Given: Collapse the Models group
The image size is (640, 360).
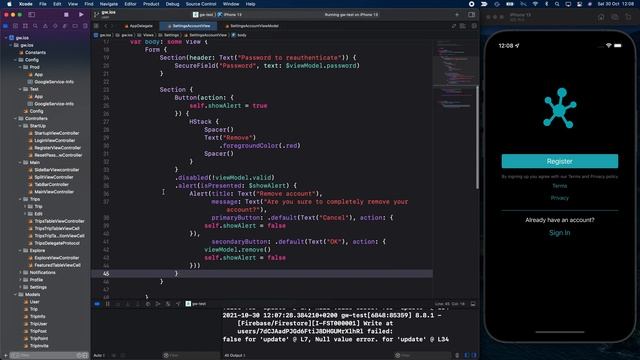Looking at the screenshot, I should coord(16,294).
